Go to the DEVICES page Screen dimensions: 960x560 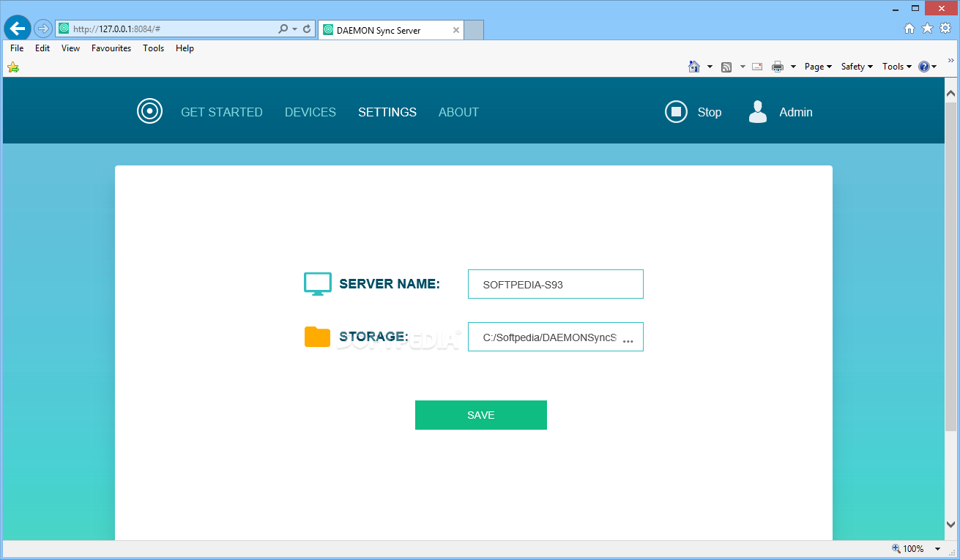(x=310, y=112)
